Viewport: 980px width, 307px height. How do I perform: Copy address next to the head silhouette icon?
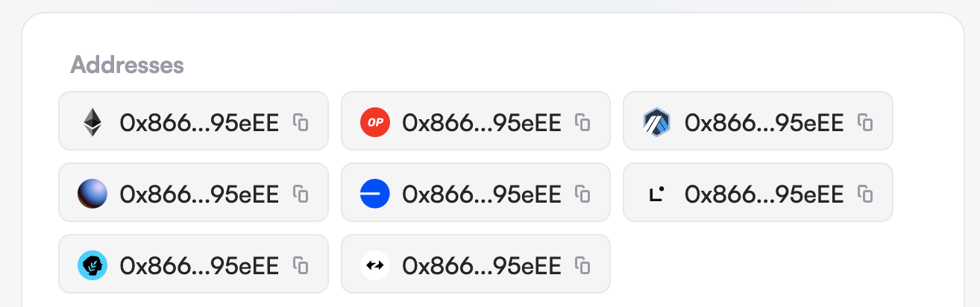[x=301, y=265]
